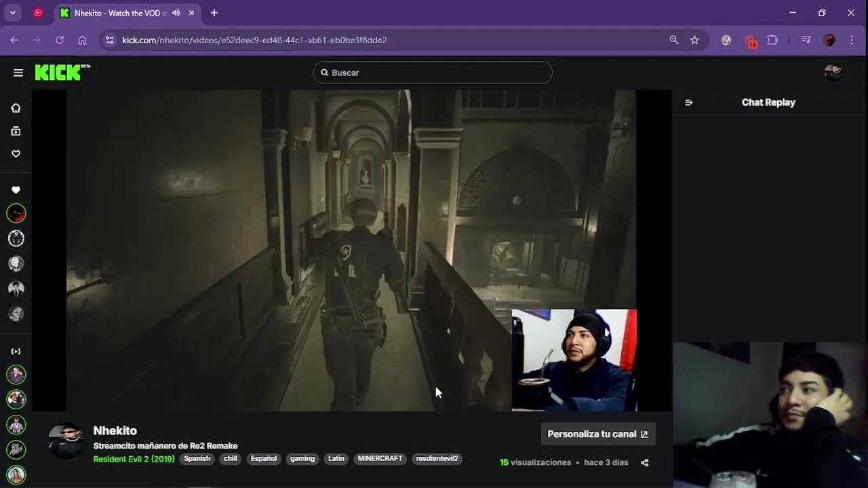Expand the tab search dropdown arrow
The width and height of the screenshot is (868, 488).
pos(12,13)
